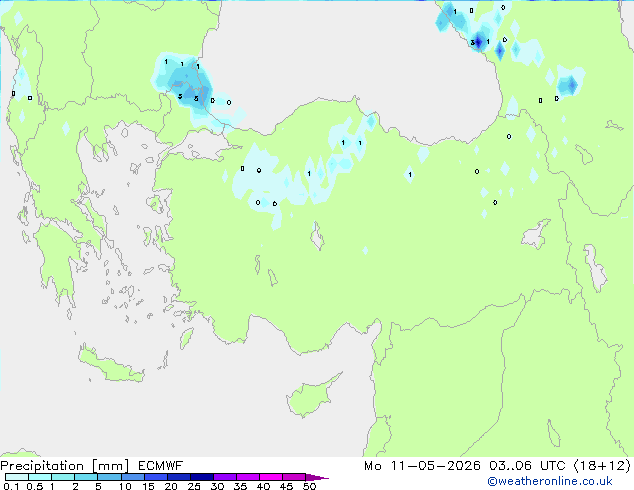Click the 35–40 mm legend swatch
Viewport: 634px width, 490px height.
tap(248, 477)
